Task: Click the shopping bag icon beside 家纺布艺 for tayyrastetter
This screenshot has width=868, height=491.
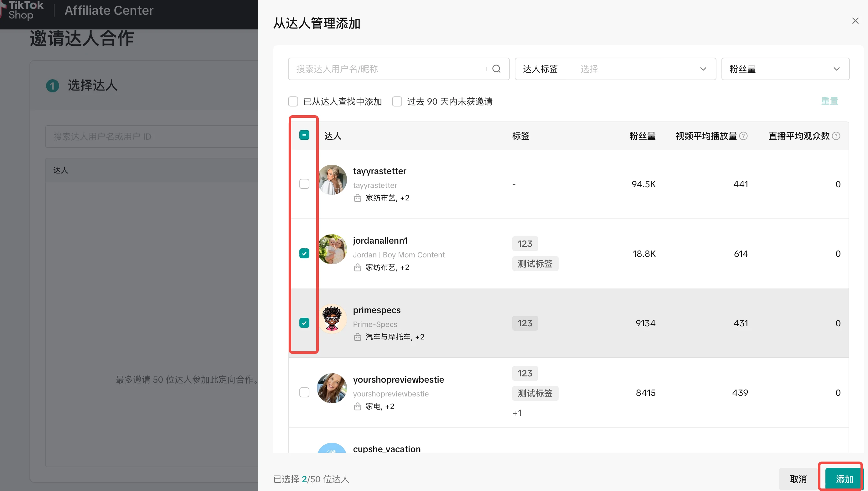Action: tap(358, 198)
